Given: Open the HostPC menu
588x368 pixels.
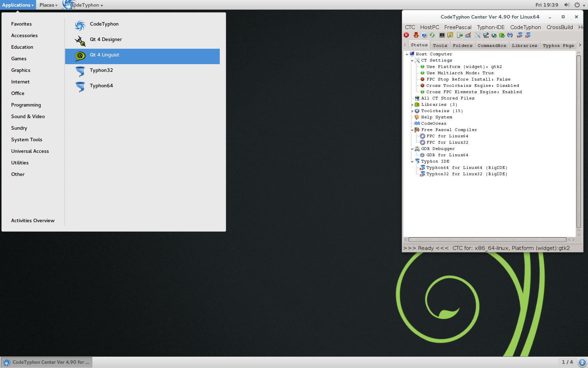Looking at the screenshot, I should click(x=429, y=27).
